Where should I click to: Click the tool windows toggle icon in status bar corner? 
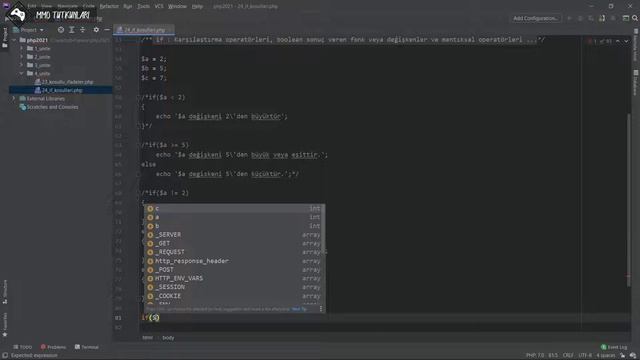pos(5,356)
